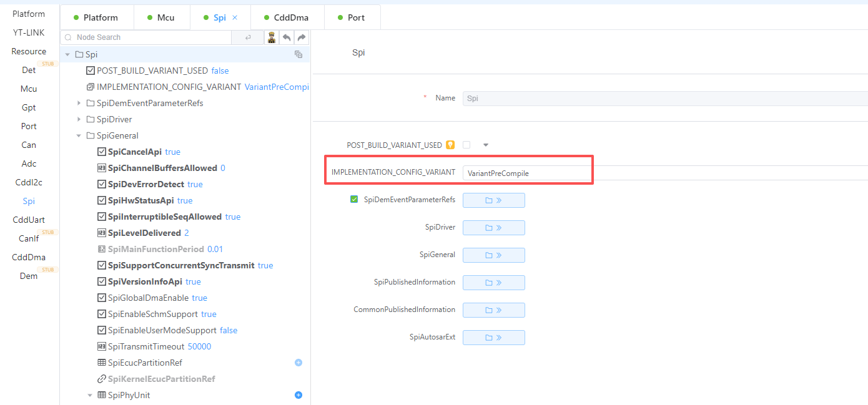Click the undo arrow in tree toolbar
The image size is (868, 405).
pos(287,37)
